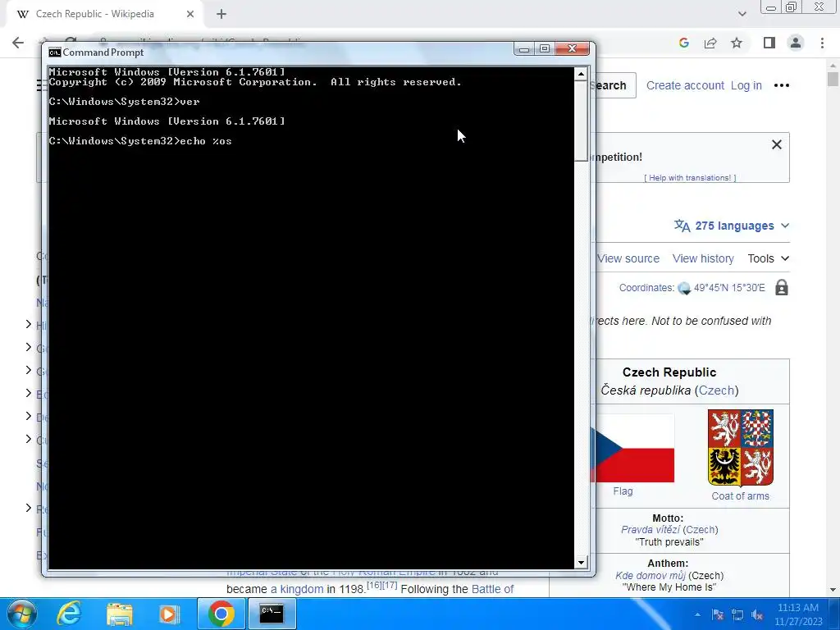The image size is (840, 630).
Task: Close the Command Prompt window
Action: click(x=572, y=48)
